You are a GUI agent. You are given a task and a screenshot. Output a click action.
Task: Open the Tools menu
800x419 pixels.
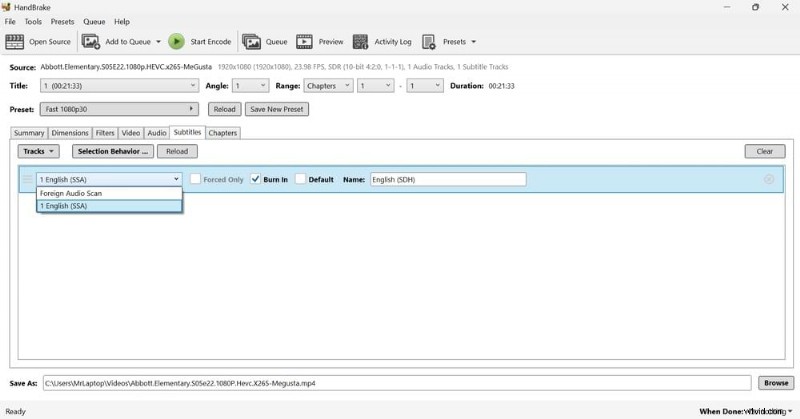[33, 22]
